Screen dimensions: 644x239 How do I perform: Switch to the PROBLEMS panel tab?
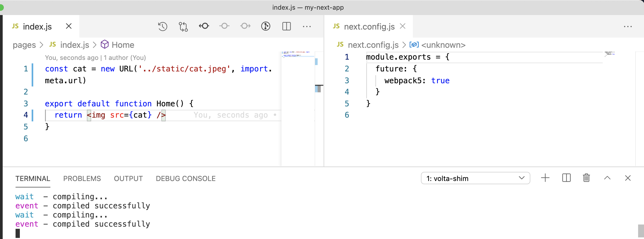pyautogui.click(x=82, y=179)
